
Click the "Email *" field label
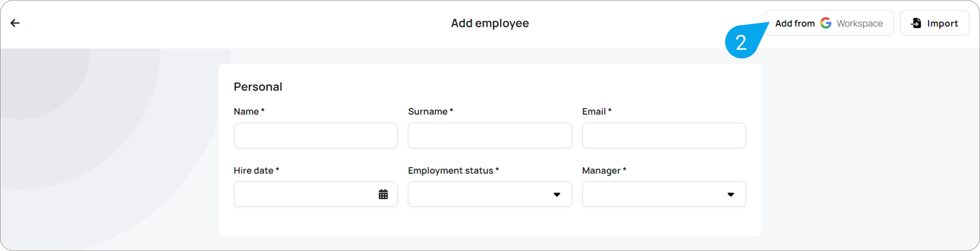click(x=597, y=111)
